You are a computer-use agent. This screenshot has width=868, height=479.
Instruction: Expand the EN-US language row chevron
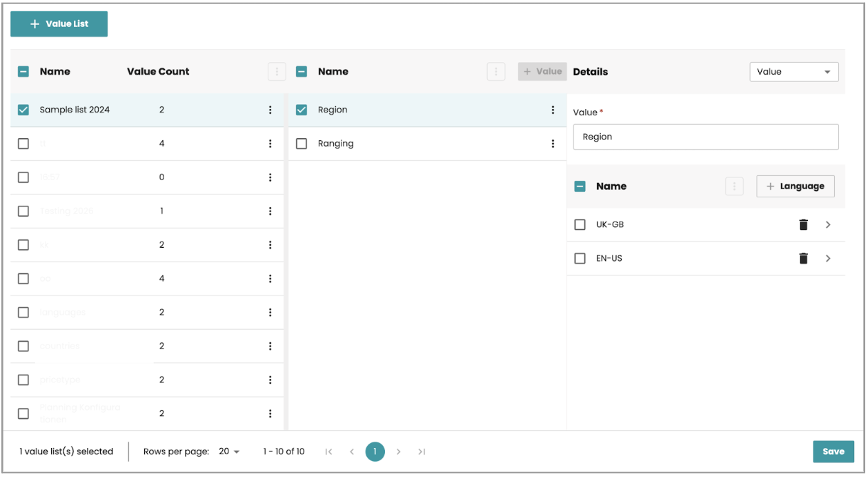pos(828,259)
